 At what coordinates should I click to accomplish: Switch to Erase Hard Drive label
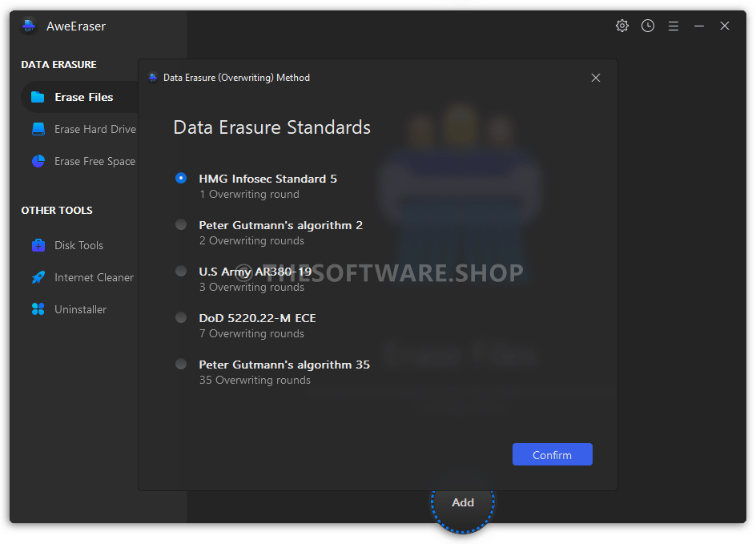(95, 129)
